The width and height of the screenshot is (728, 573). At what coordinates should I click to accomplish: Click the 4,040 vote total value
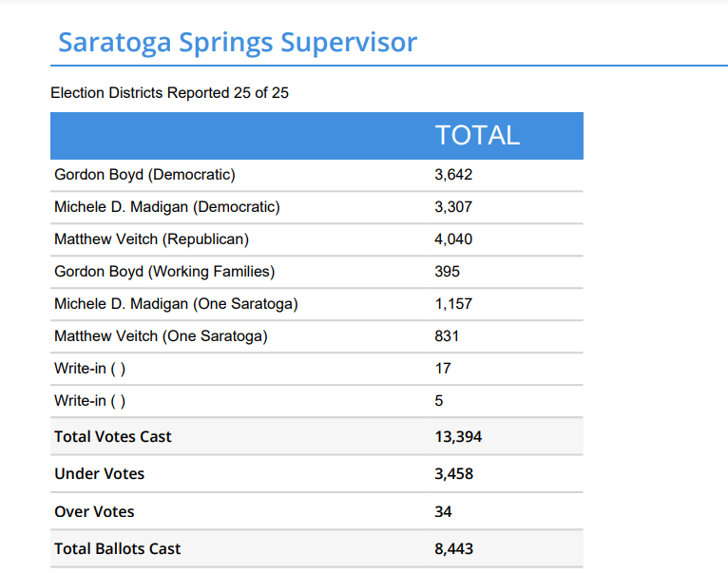pos(453,239)
